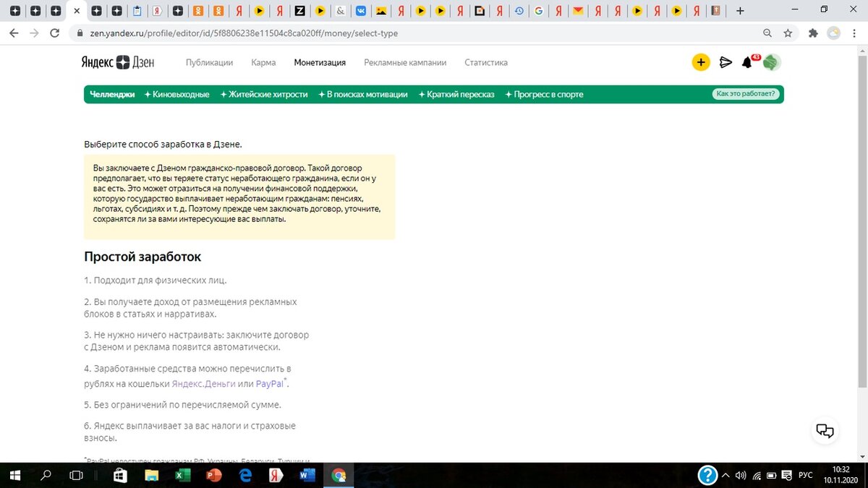Select the Прогресс в спорте challenge

[544, 94]
